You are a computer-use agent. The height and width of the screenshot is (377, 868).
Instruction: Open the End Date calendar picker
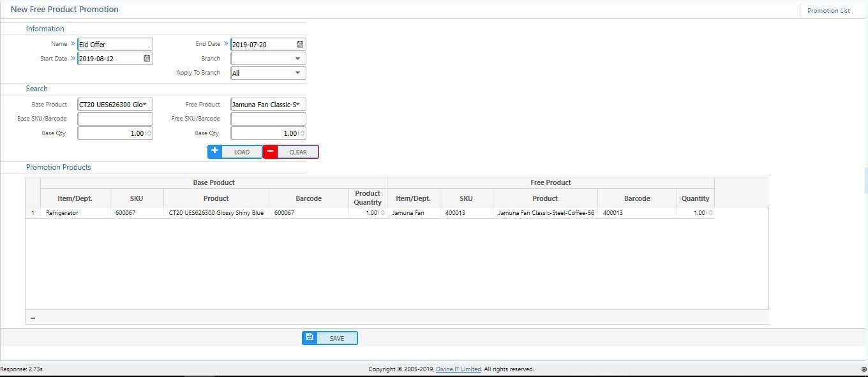pos(300,45)
